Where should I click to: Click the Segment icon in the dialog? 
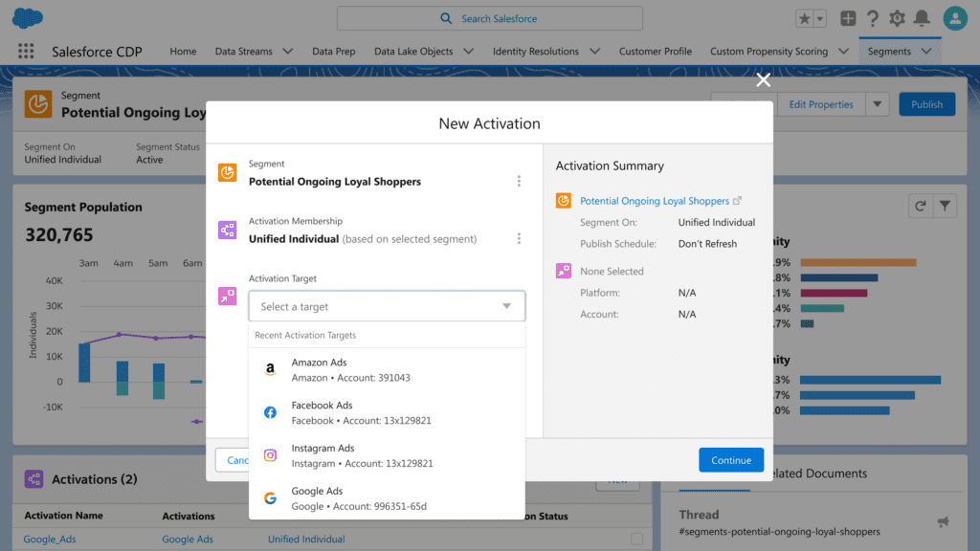click(x=228, y=172)
